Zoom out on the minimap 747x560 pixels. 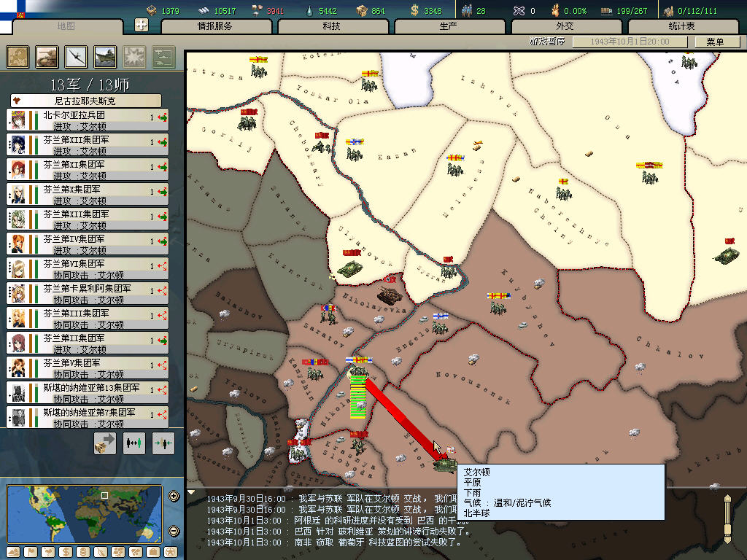point(174,531)
